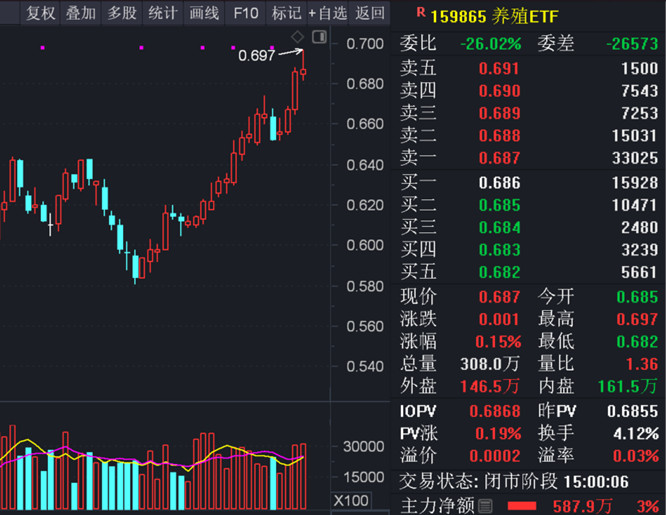This screenshot has width=666, height=515.
Task: Click 内盘 value 161.5万
Action: click(x=628, y=386)
